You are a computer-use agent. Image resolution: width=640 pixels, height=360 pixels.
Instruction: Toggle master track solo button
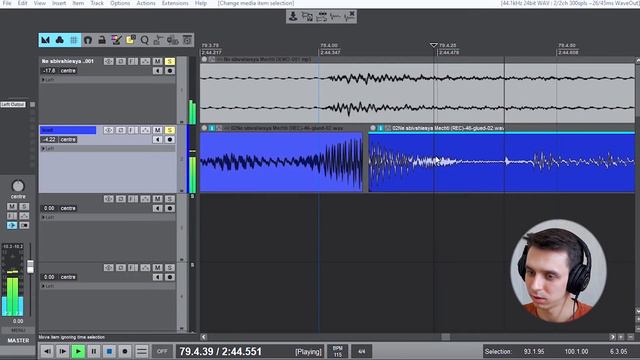24,207
